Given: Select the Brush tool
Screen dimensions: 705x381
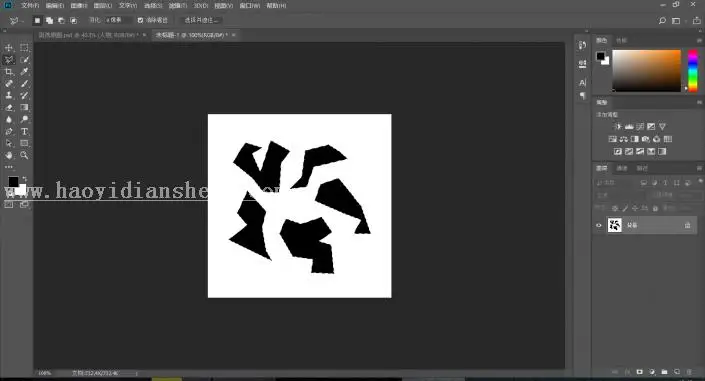Looking at the screenshot, I should (x=24, y=84).
